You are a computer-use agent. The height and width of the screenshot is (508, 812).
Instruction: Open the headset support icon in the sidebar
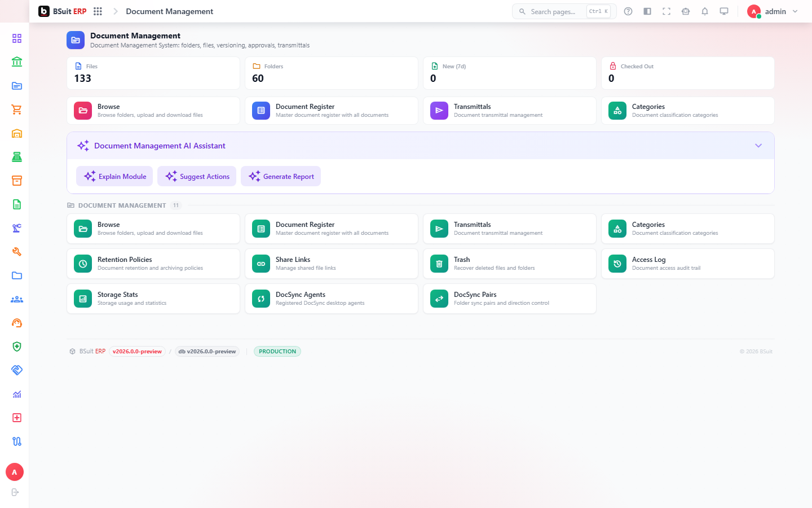[x=17, y=323]
